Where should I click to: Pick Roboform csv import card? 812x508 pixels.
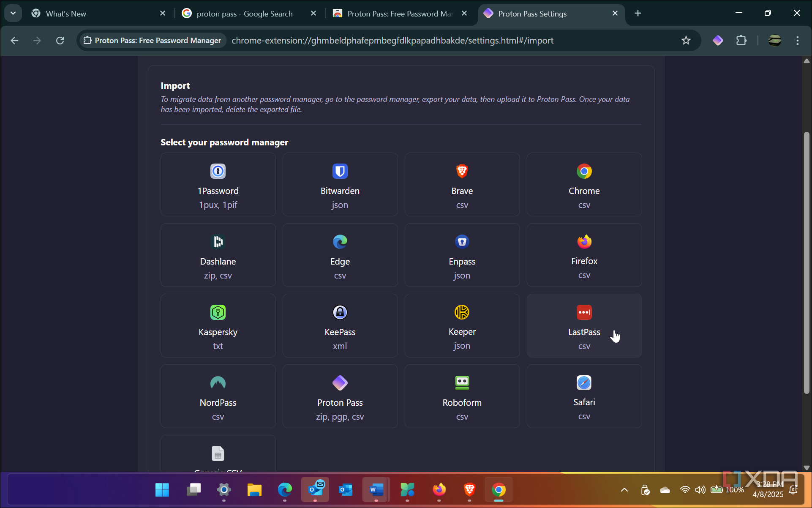tap(462, 396)
